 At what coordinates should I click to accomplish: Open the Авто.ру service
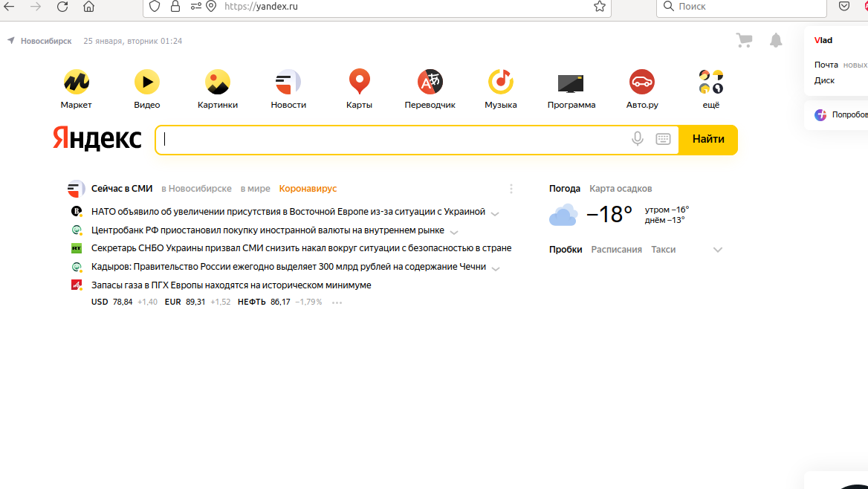(642, 82)
